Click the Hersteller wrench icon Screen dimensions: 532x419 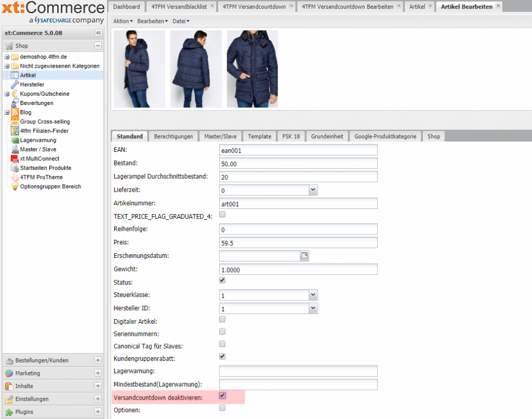pos(15,85)
